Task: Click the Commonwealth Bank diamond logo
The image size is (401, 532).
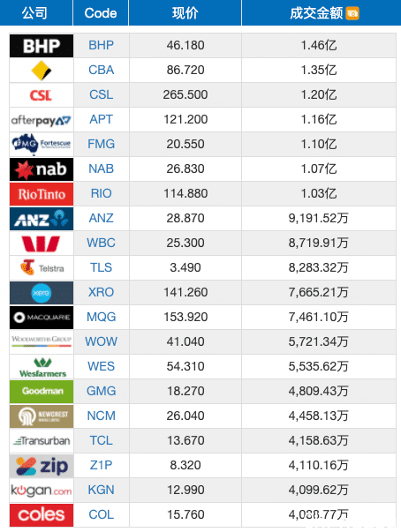Action: 42,71
